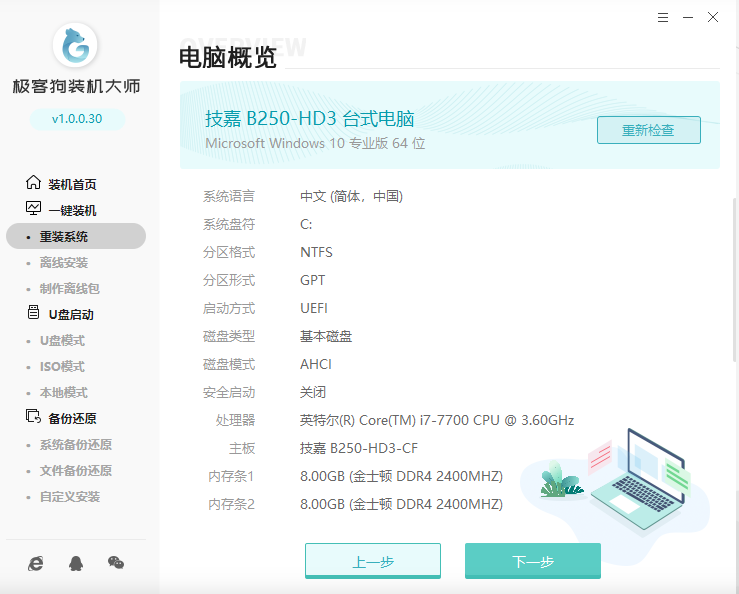Screen dimensions: 739x594
Task: Open 文件备份还原 in the sidebar
Action: tap(76, 470)
